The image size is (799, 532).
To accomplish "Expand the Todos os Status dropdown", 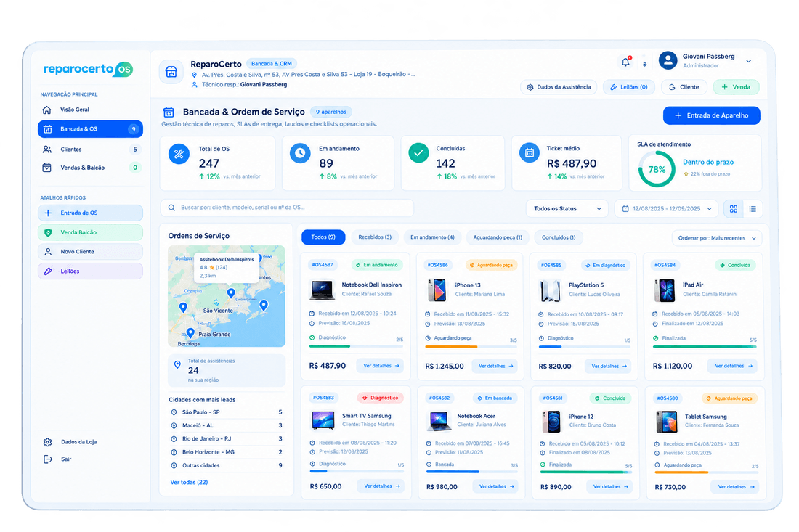I will pos(567,209).
